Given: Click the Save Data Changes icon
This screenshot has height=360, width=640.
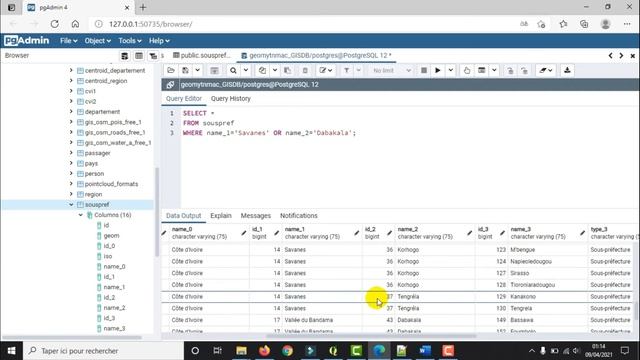Looking at the screenshot, I should [x=214, y=71].
